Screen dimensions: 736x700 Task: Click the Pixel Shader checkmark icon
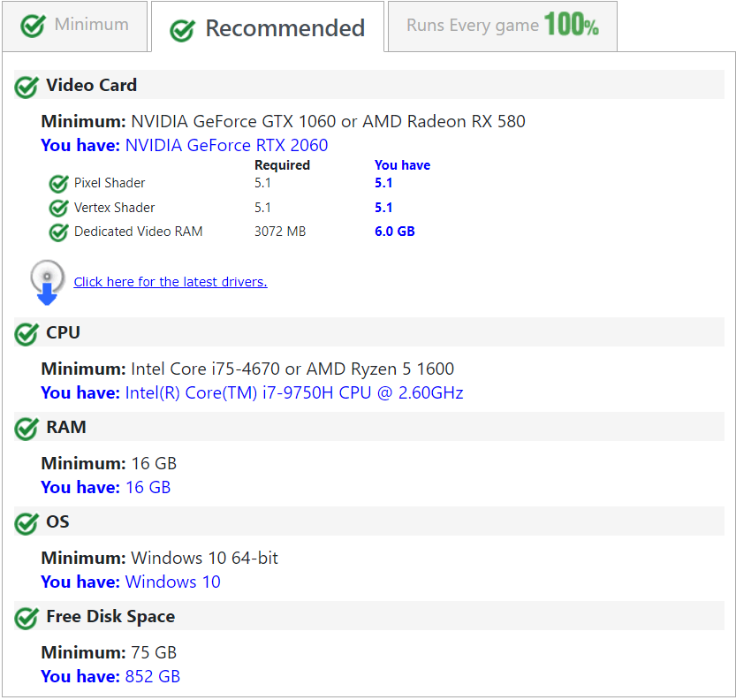58,183
